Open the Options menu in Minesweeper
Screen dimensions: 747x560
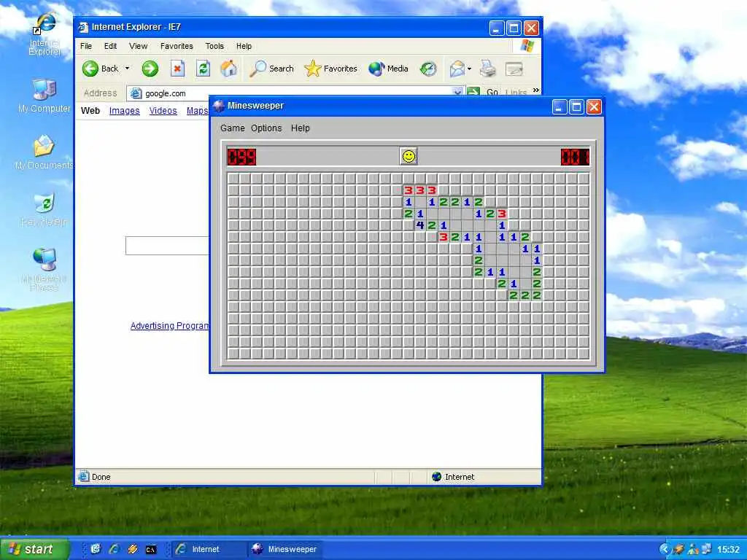[x=266, y=128]
